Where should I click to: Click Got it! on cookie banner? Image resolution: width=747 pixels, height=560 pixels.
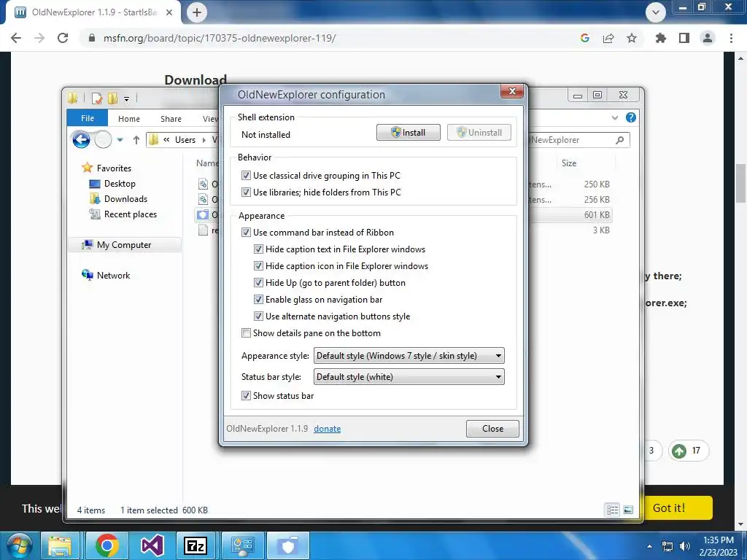tap(669, 508)
